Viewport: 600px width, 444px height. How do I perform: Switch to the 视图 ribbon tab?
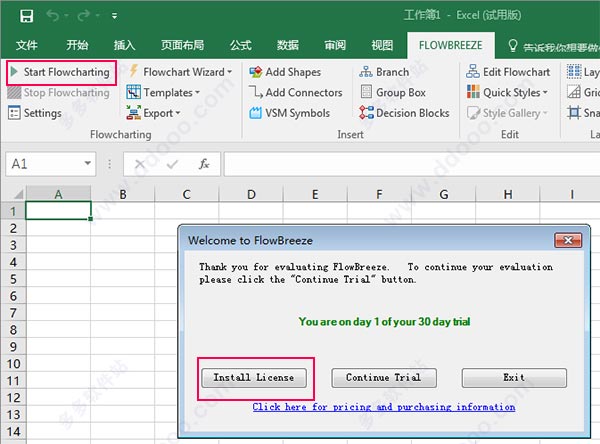[x=382, y=45]
